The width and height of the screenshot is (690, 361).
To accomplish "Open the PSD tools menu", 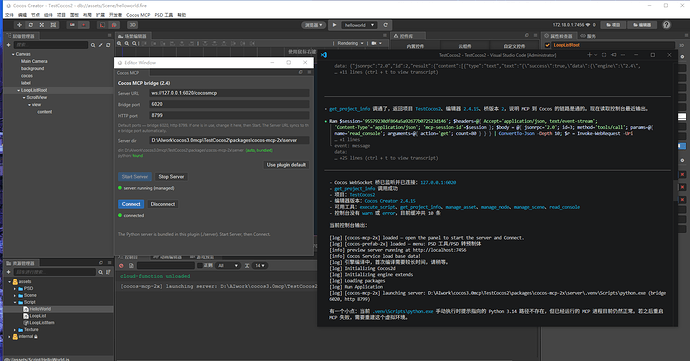I will [x=164, y=15].
